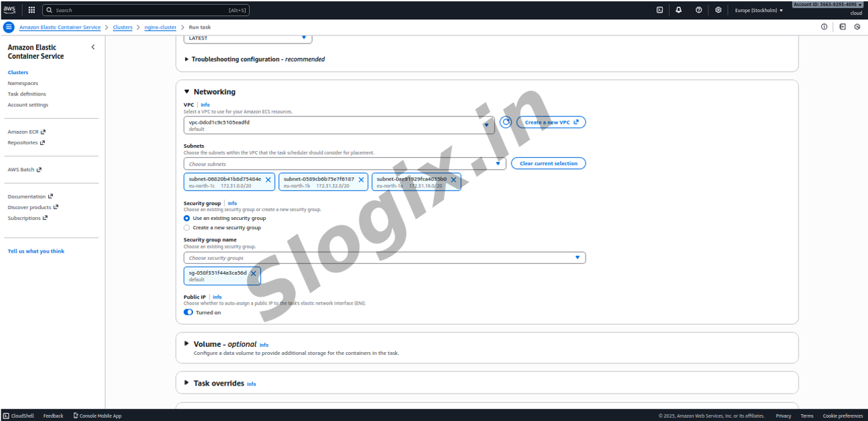Image resolution: width=868 pixels, height=421 pixels.
Task: Remove subnet in eu-north-1c
Action: [268, 180]
